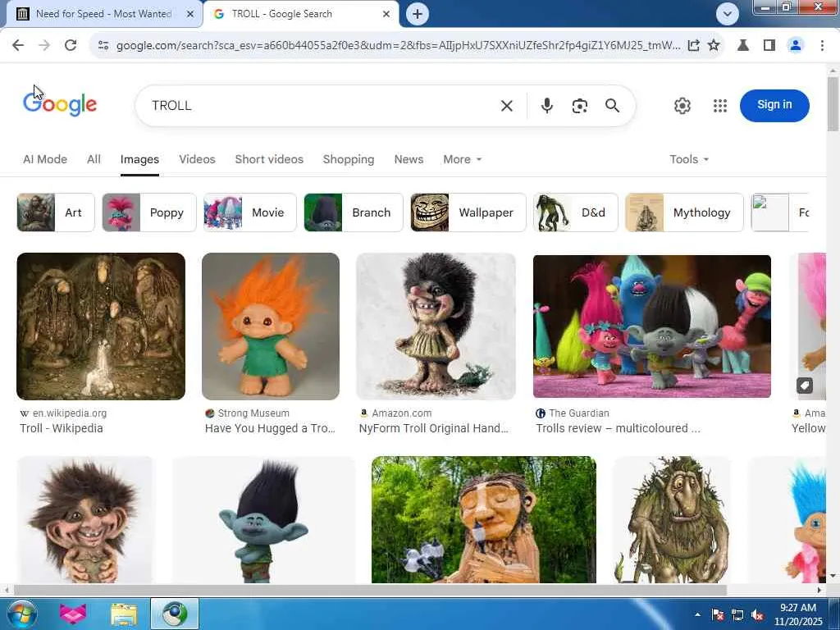Share this page via the share icon
Image resolution: width=840 pixels, height=630 pixels.
[693, 46]
